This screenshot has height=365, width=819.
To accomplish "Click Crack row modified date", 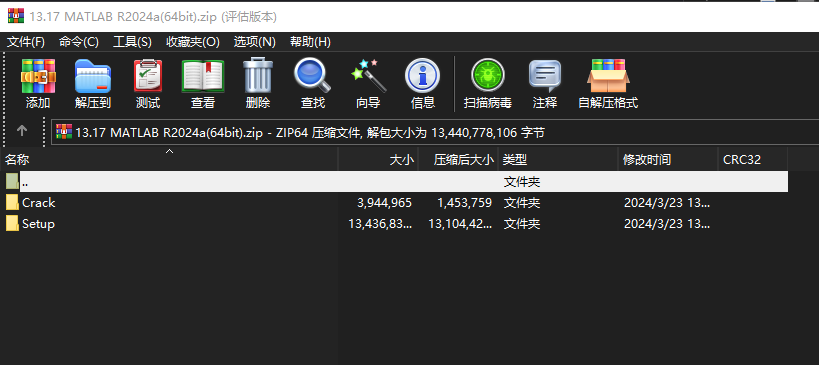I will pos(667,203).
